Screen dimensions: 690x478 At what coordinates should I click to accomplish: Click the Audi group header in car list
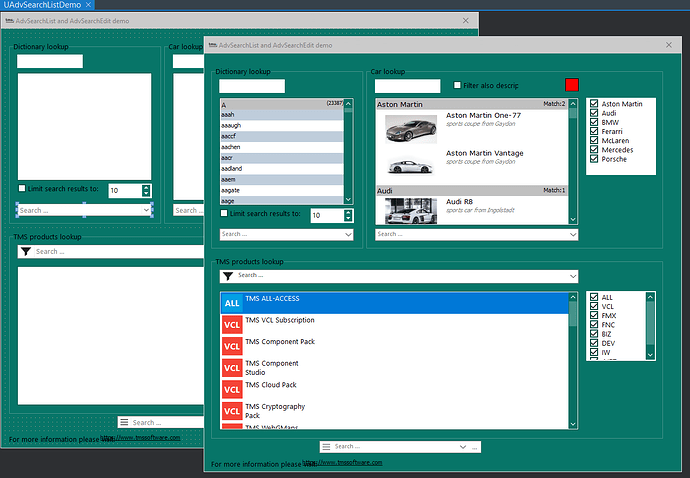(472, 191)
